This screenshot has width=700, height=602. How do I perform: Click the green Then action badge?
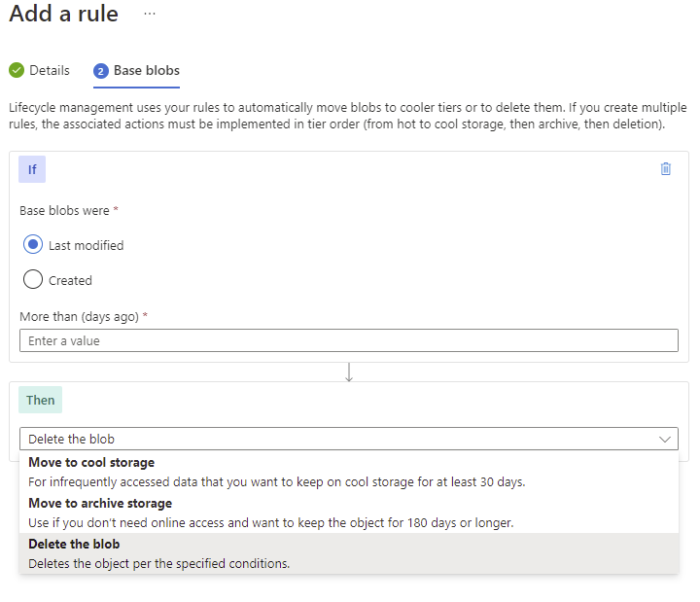(40, 400)
